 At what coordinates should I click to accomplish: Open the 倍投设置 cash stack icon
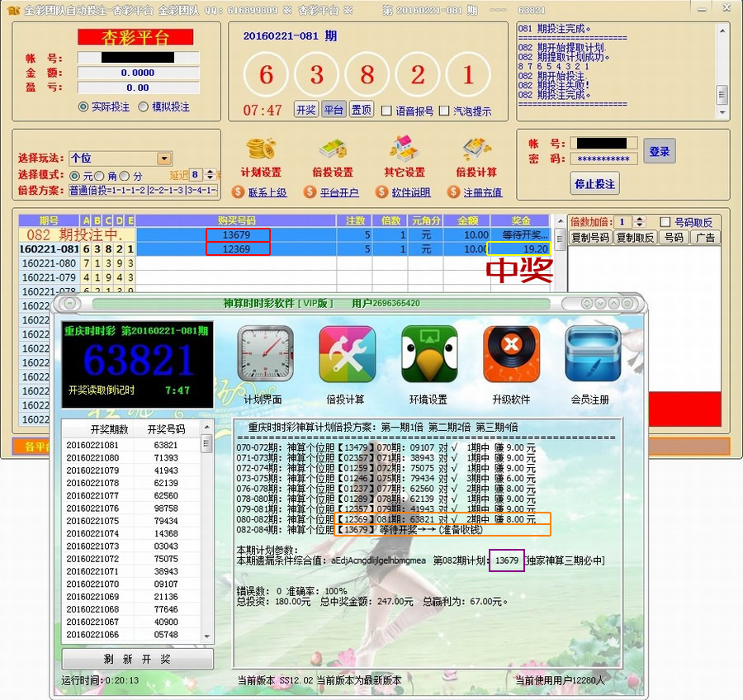(332, 149)
